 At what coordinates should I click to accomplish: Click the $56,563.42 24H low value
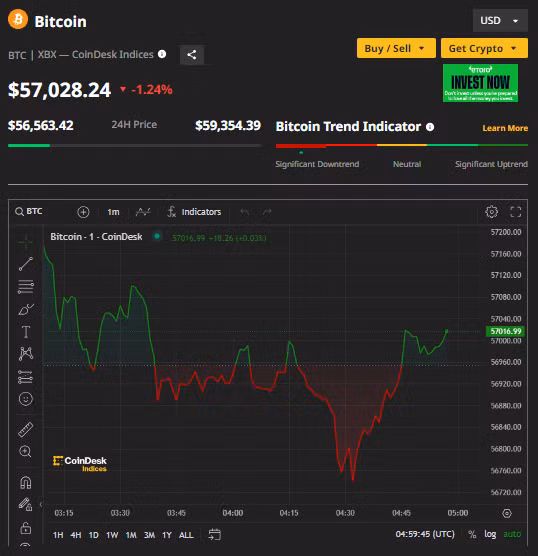click(41, 125)
